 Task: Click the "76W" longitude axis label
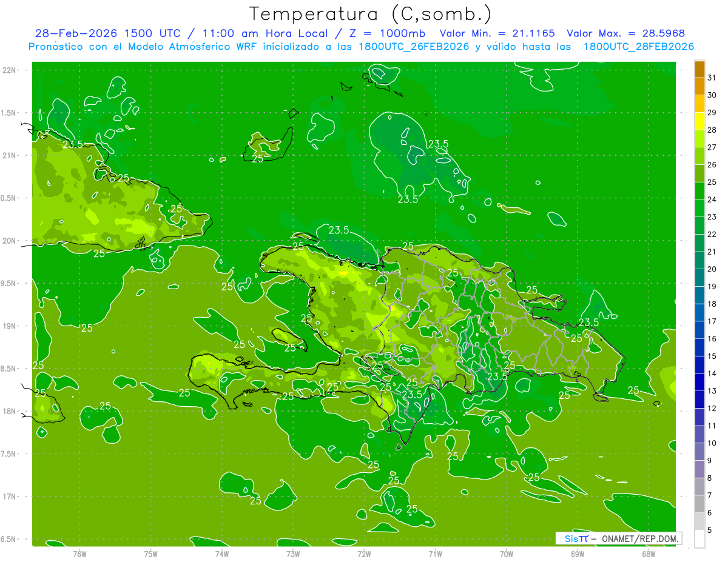tap(79, 554)
